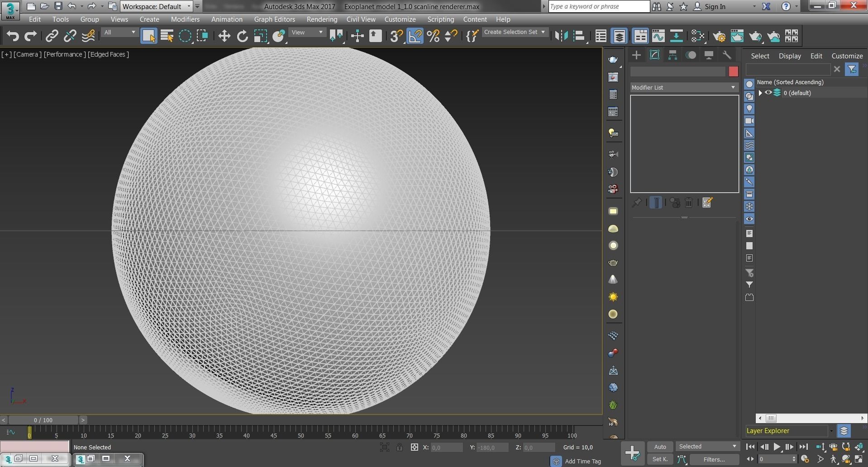868x467 pixels.
Task: Expand the 0 (default) layer
Action: click(760, 93)
